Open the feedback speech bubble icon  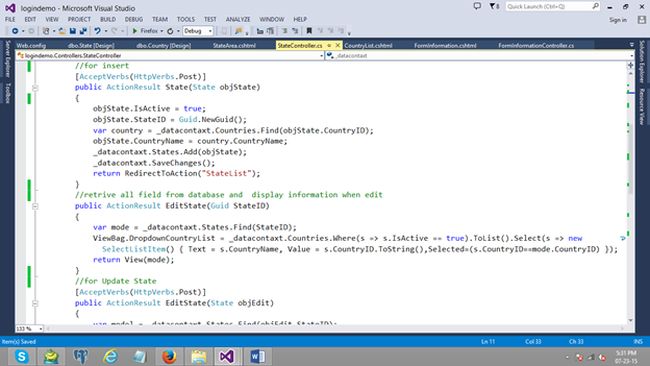[x=477, y=6]
